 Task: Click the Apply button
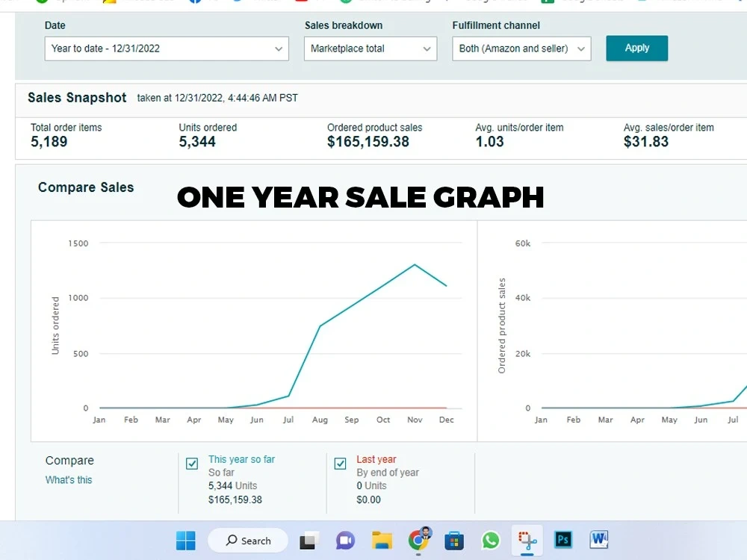[x=637, y=48]
